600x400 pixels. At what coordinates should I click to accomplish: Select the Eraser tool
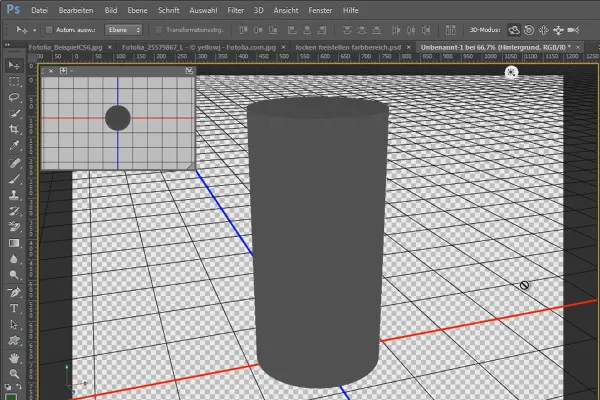(14, 227)
